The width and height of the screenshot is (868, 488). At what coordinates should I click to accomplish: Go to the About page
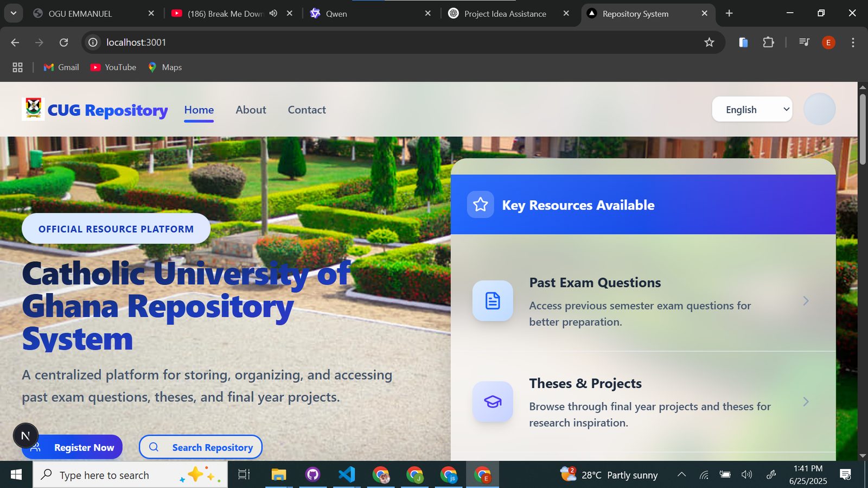251,110
